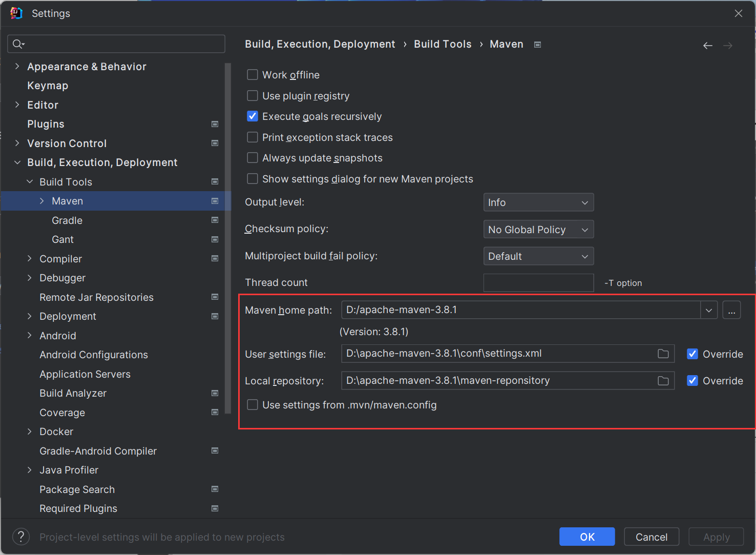
Task: Click the settings search field
Action: (x=116, y=44)
